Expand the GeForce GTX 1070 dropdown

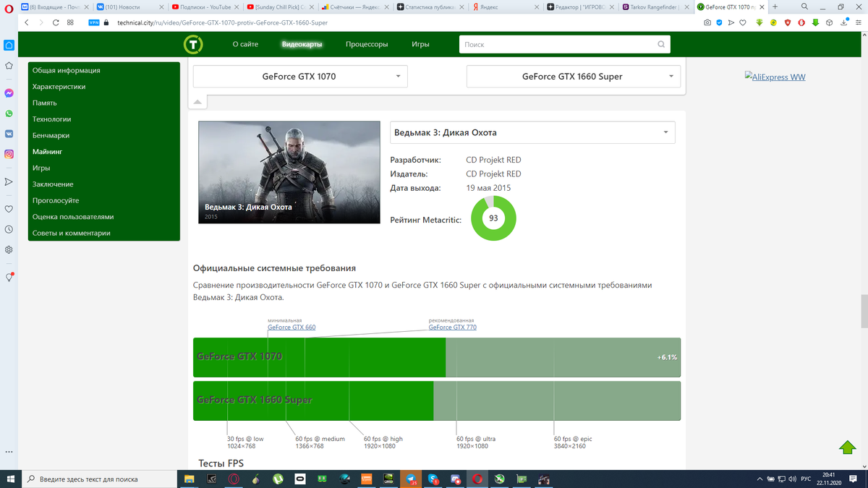tap(300, 76)
